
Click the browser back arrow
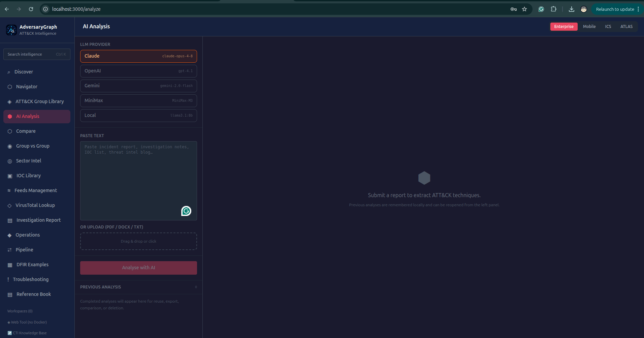tap(7, 9)
